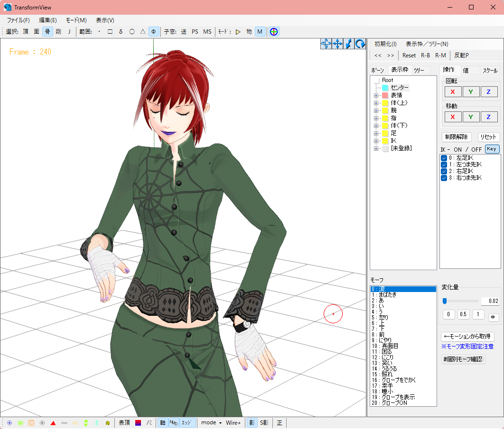This screenshot has height=429, width=504.
Task: Uncheck the 0 : 左足IK checkbox
Action: coord(444,158)
